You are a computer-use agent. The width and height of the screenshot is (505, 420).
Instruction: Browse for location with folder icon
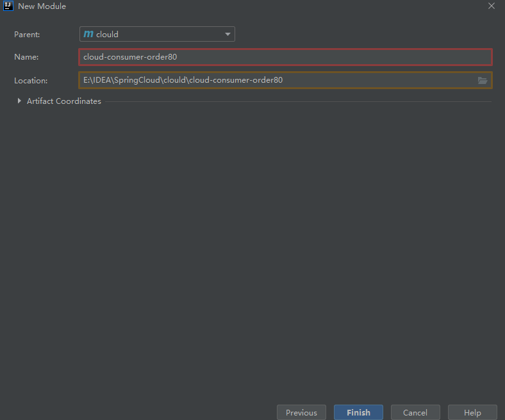coord(482,80)
